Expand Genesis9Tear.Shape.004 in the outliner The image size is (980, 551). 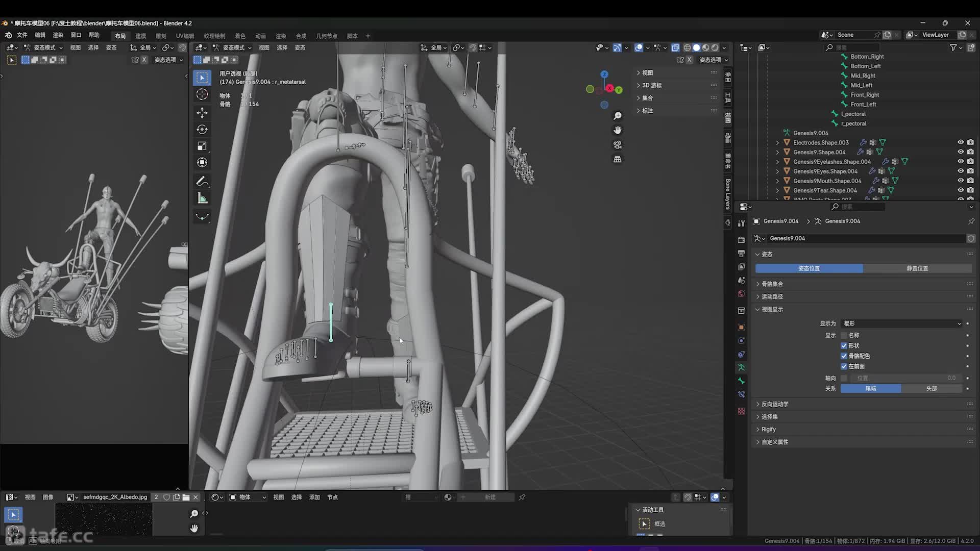point(777,190)
